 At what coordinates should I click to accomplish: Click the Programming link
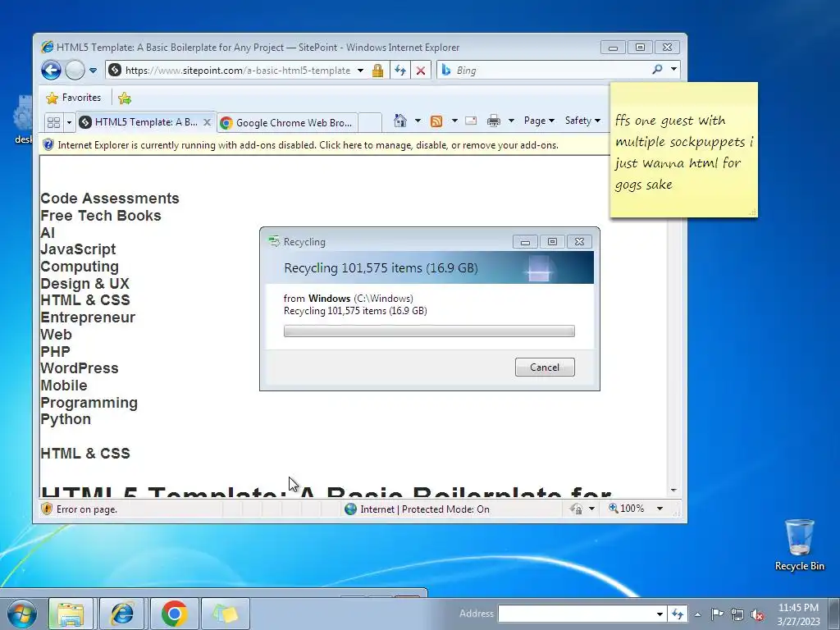[x=89, y=402]
